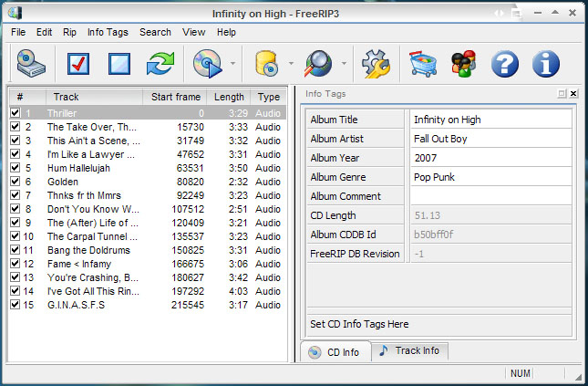
Task: Uncheck track 7 Thnks fr th Mmrs
Action: [x=15, y=195]
